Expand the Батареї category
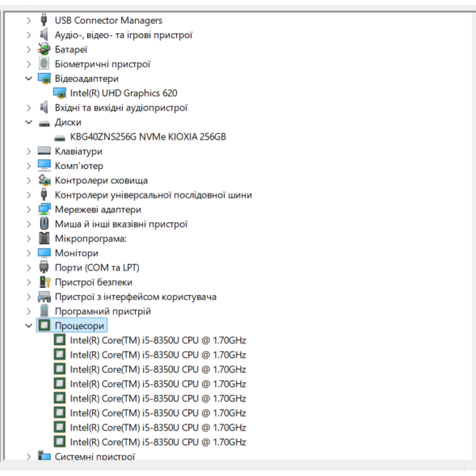The height and width of the screenshot is (476, 476). [29, 49]
